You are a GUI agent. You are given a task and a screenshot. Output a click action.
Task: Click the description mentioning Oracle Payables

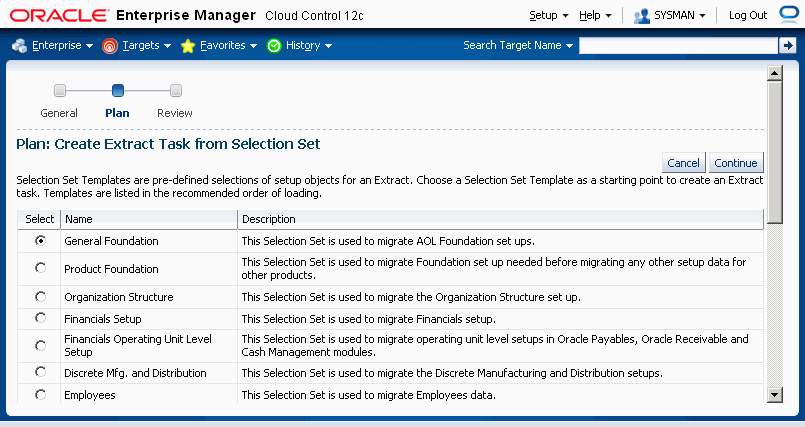point(495,345)
